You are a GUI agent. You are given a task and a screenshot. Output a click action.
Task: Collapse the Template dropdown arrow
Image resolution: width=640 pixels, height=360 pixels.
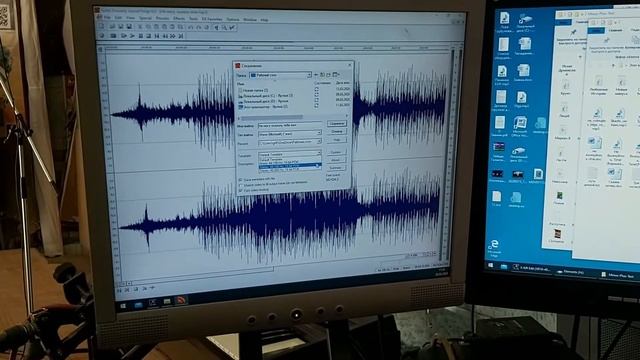coord(319,153)
